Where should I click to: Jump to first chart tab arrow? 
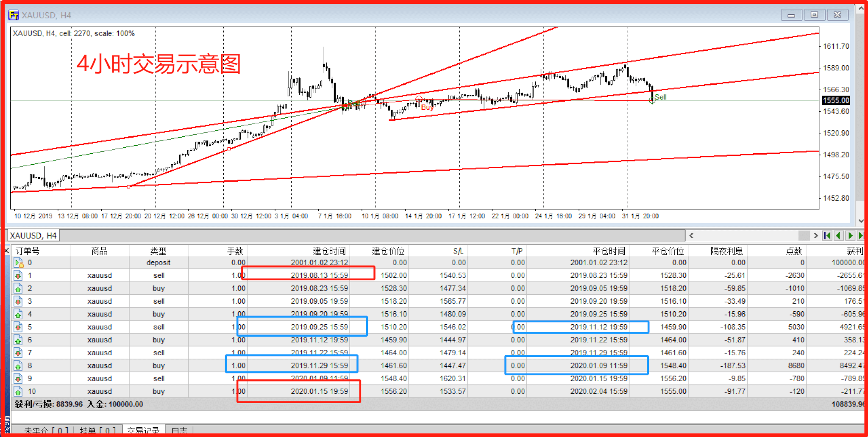pos(827,235)
